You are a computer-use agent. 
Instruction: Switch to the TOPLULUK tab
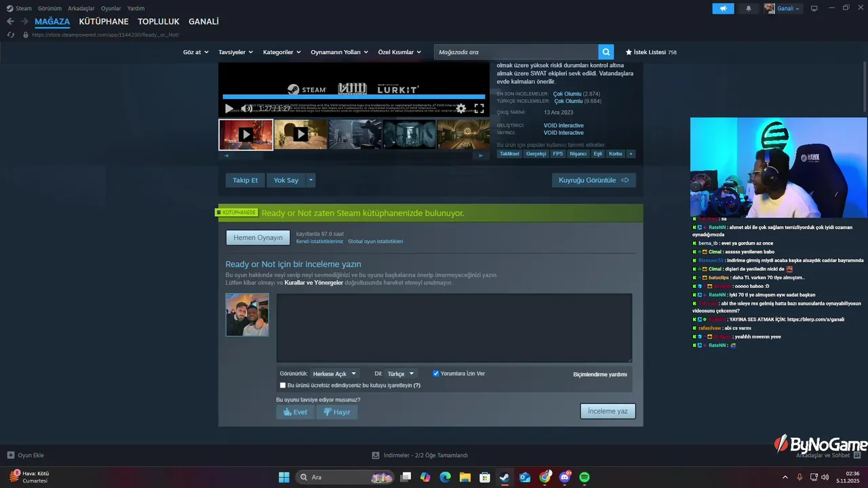click(159, 22)
